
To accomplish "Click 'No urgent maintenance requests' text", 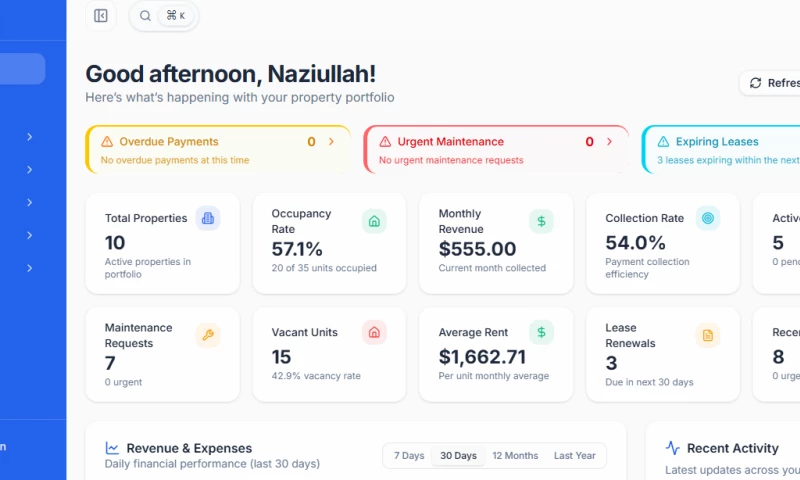I will click(x=451, y=160).
